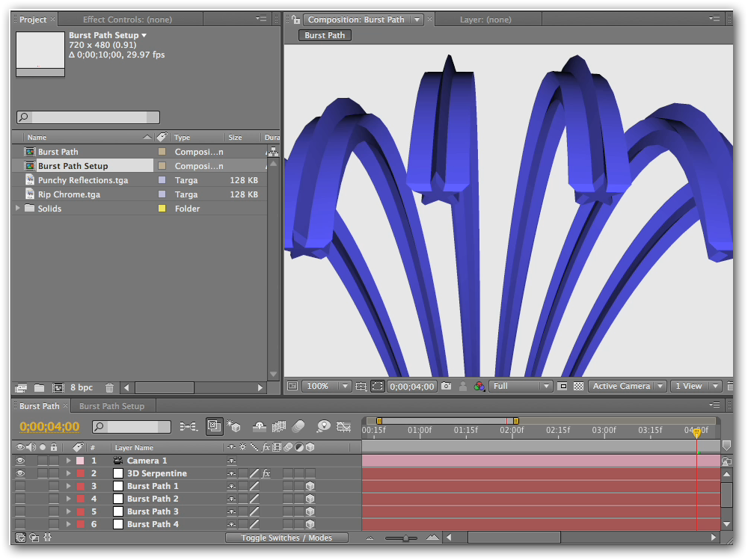The image size is (748, 560).
Task: Expand Transfer Controls pane icon at timeline bottom
Action: tap(34, 538)
